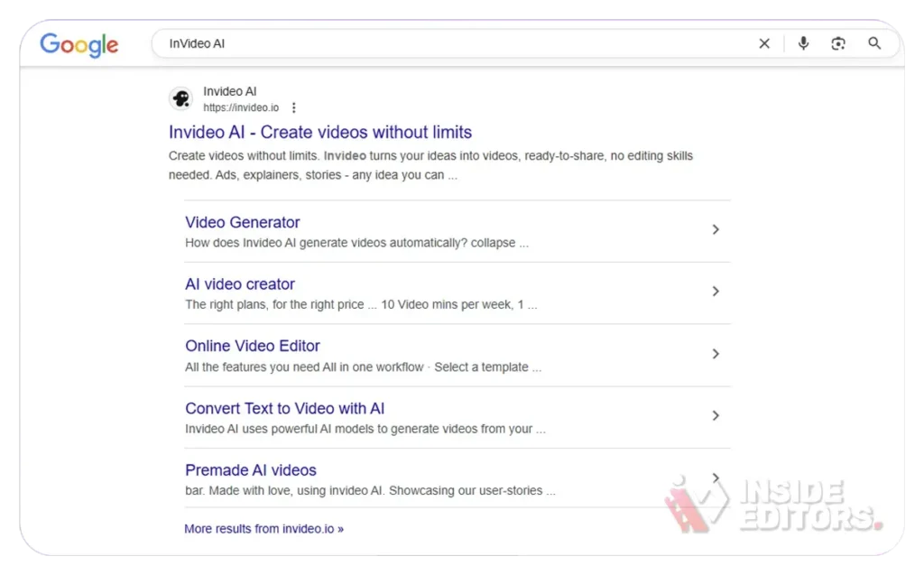This screenshot has width=924, height=575.
Task: Click the magnifying glass search button
Action: (x=874, y=43)
